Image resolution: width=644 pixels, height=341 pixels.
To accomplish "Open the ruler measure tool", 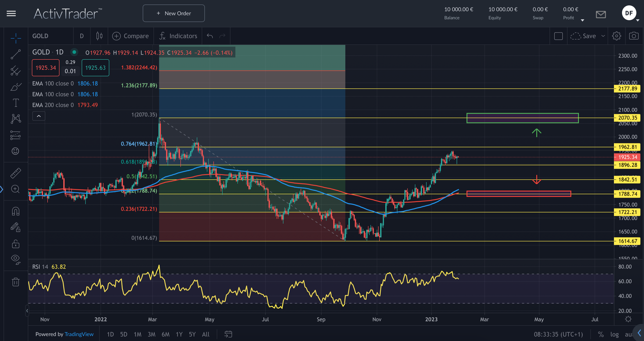I will pyautogui.click(x=15, y=173).
